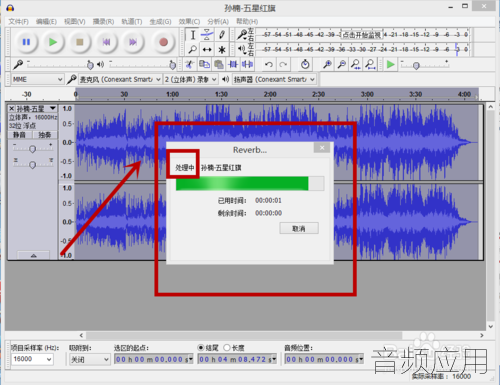Open the 孙楠-五星 track name dropdown menu

tap(53, 109)
